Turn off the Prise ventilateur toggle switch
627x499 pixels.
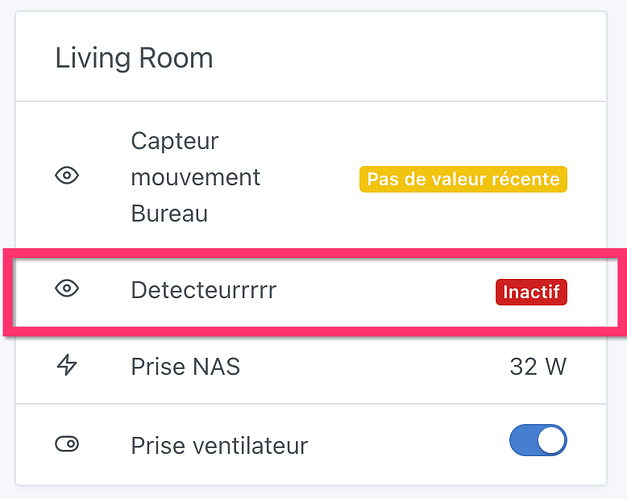coord(538,441)
